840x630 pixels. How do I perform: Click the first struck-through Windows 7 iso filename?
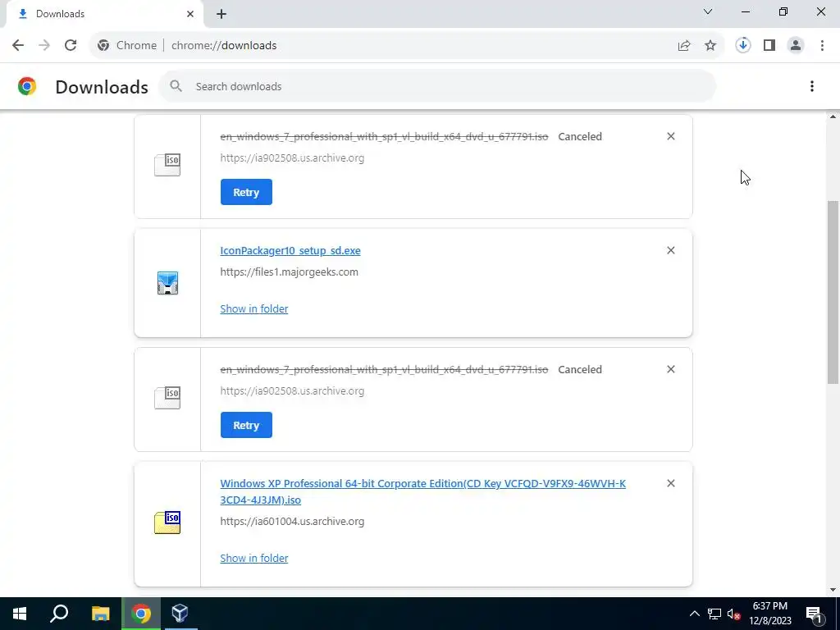(x=384, y=137)
